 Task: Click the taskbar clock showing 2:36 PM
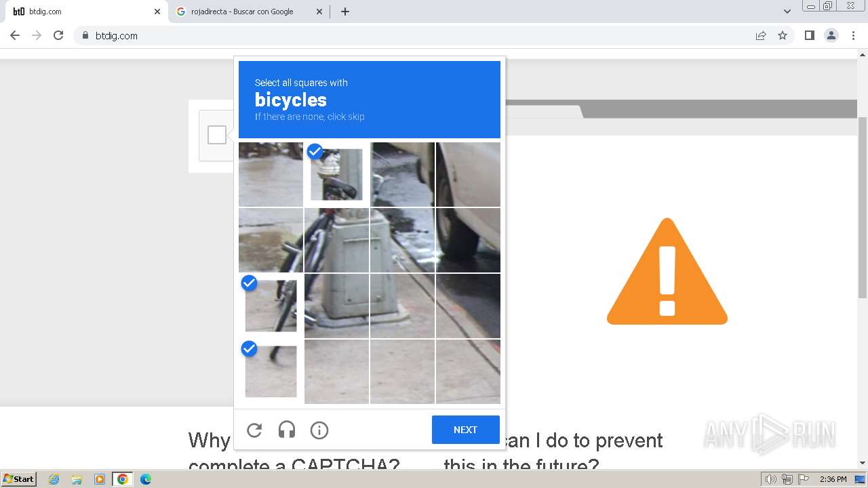[833, 479]
